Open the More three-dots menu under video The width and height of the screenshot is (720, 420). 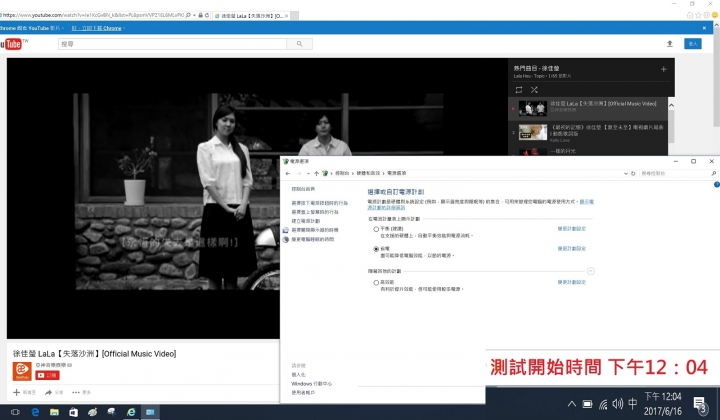point(76,392)
